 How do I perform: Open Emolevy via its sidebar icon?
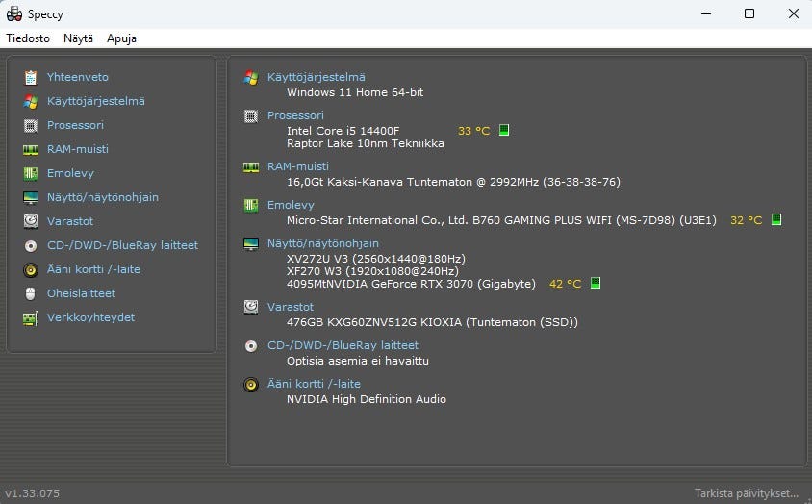[x=31, y=173]
